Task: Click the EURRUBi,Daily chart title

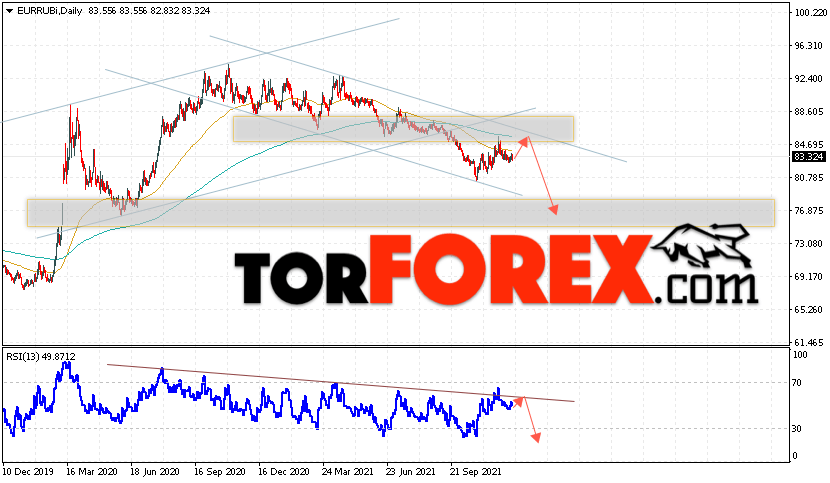Action: tap(50, 11)
